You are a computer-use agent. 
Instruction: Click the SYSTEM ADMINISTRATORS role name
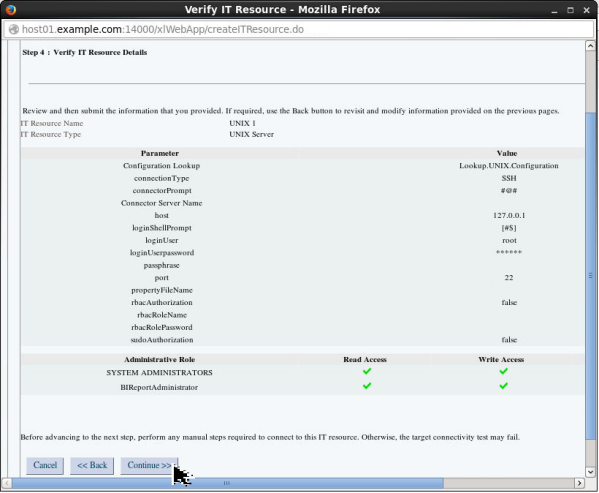click(159, 373)
